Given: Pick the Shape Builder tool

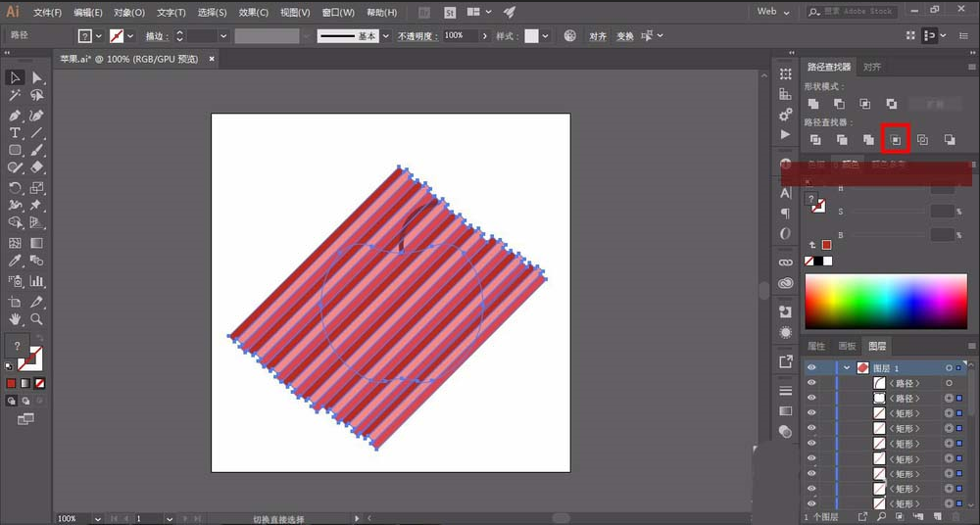Looking at the screenshot, I should coord(15,223).
